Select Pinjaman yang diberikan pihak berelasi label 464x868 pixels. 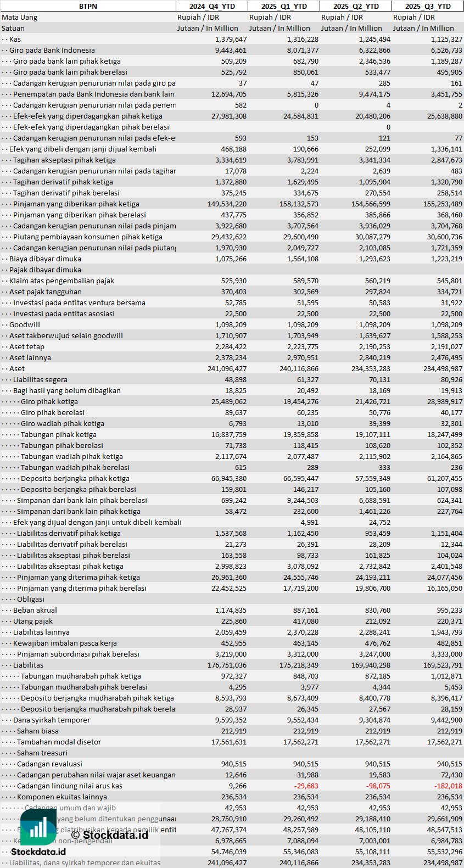pyautogui.click(x=80, y=215)
